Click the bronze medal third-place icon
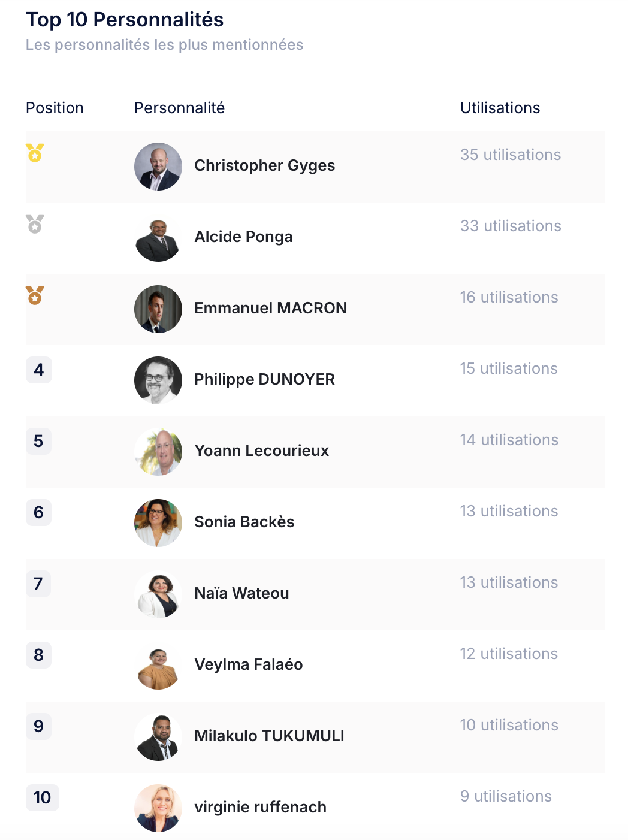The image size is (628, 840). coord(35,295)
